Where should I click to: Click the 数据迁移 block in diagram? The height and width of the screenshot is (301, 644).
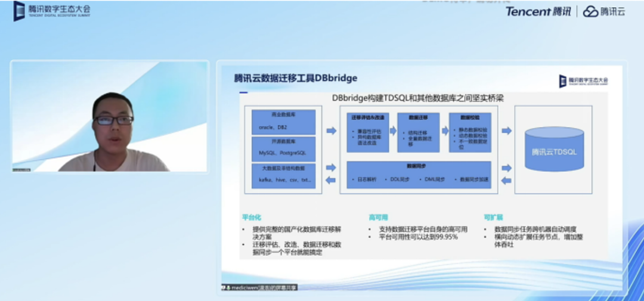tap(418, 133)
